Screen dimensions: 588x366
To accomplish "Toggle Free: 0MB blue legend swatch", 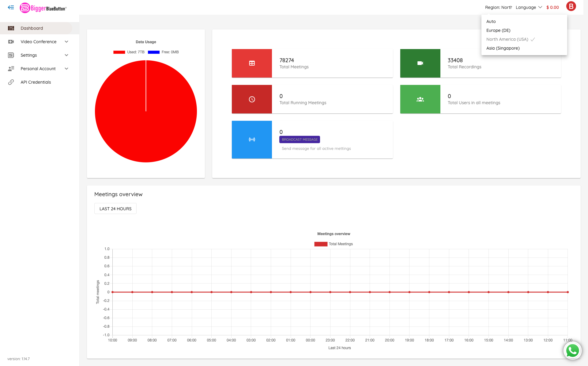I will (x=154, y=52).
